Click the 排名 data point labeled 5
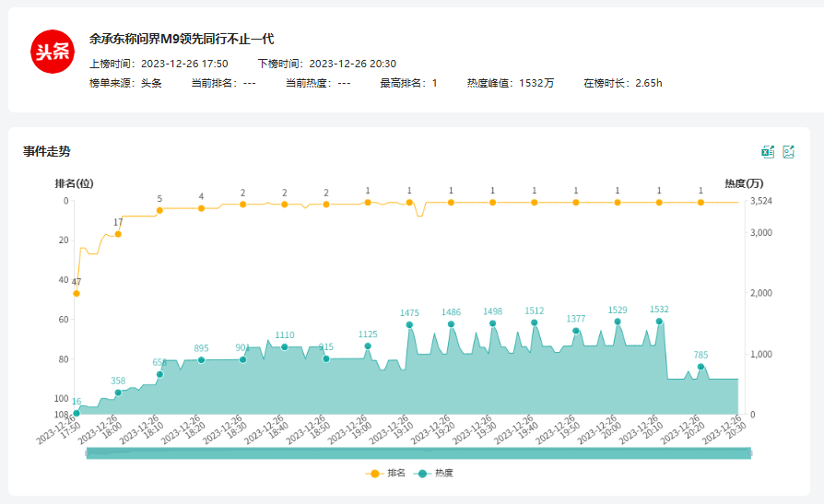 click(x=159, y=210)
